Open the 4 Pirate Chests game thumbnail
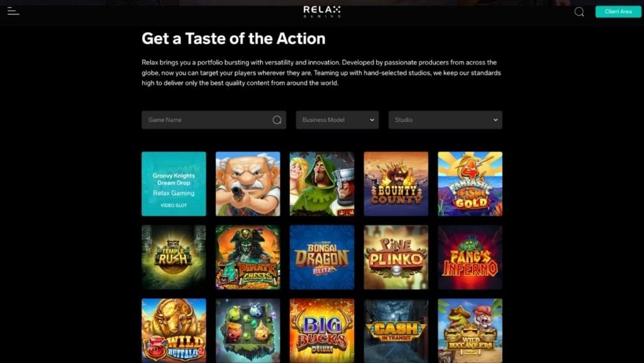The height and width of the screenshot is (363, 644). (x=248, y=257)
